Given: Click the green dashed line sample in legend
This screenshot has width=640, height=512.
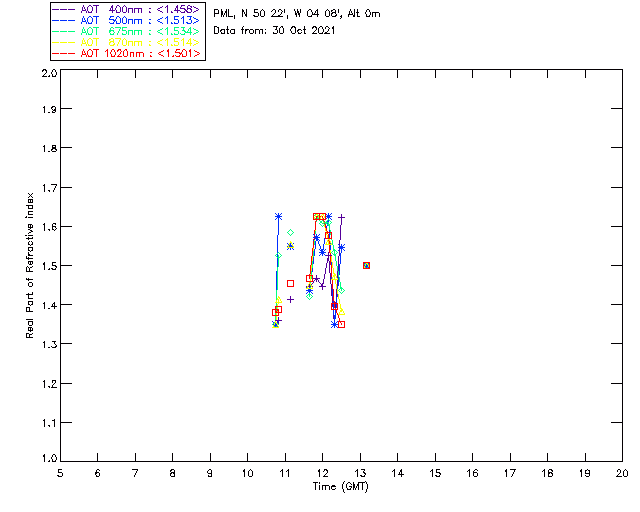Looking at the screenshot, I should tap(64, 31).
